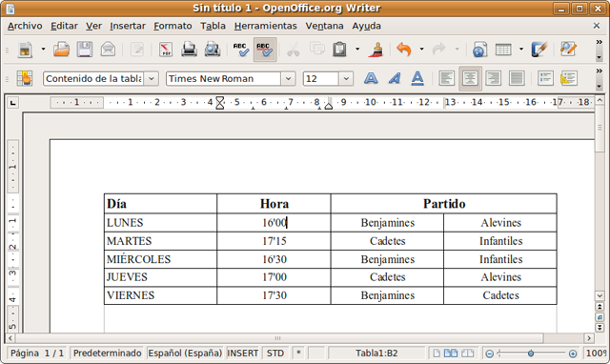This screenshot has height=364, width=610.
Task: Open the Ayuda menu
Action: coord(366,26)
